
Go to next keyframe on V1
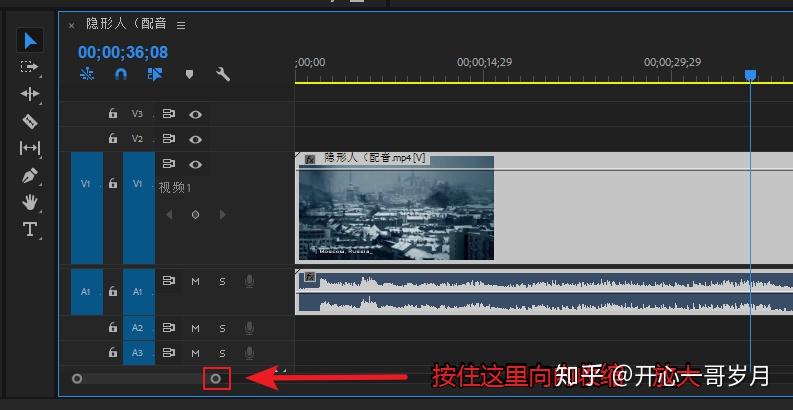click(223, 215)
